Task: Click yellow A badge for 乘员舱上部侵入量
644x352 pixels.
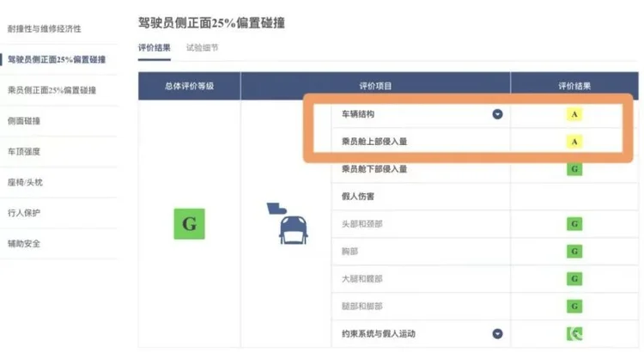Action: click(574, 142)
